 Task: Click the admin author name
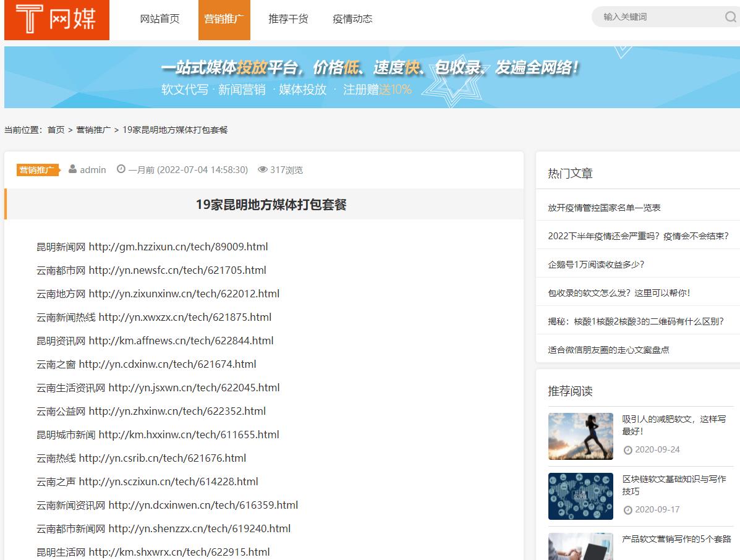(93, 170)
